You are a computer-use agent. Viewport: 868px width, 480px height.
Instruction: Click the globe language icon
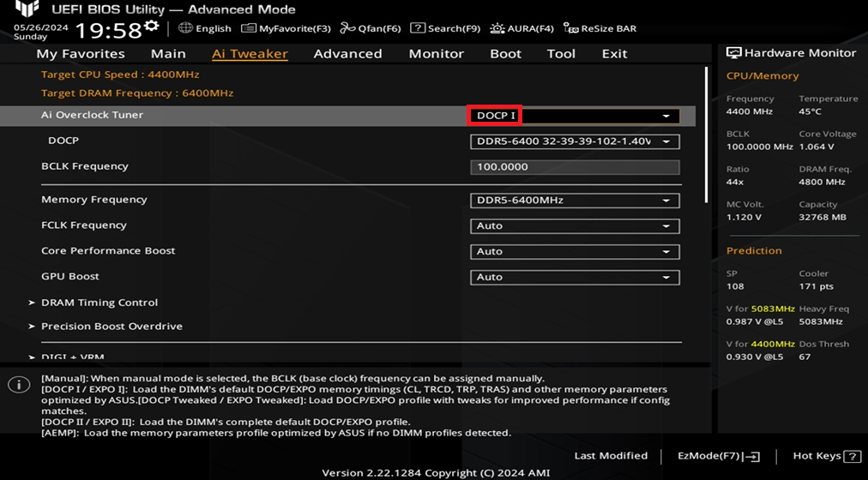(x=185, y=27)
